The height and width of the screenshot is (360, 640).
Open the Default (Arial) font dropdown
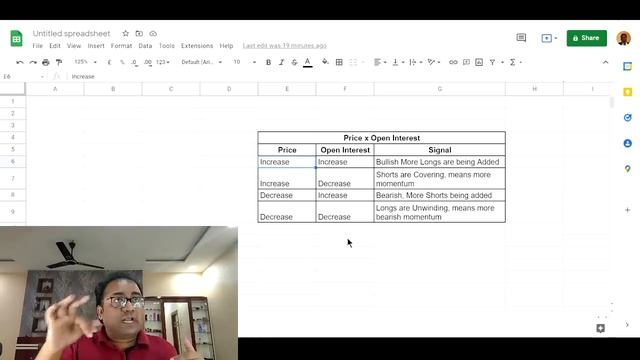(202, 62)
